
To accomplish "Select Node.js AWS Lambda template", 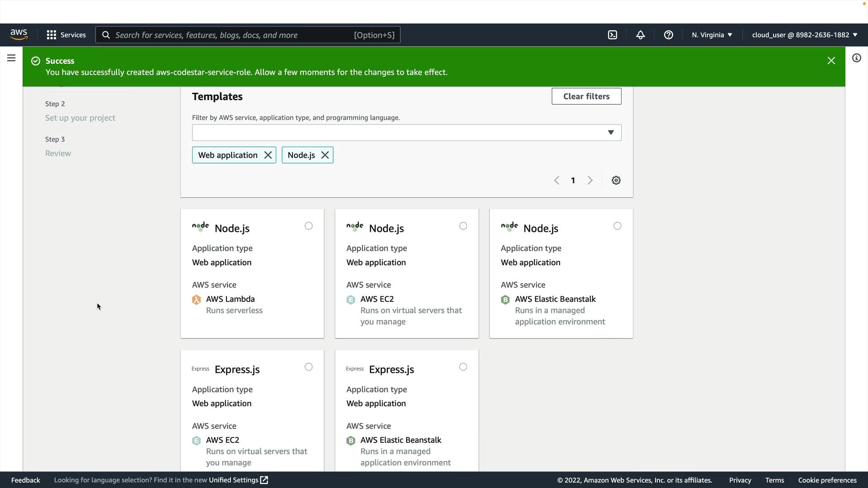I will 308,226.
